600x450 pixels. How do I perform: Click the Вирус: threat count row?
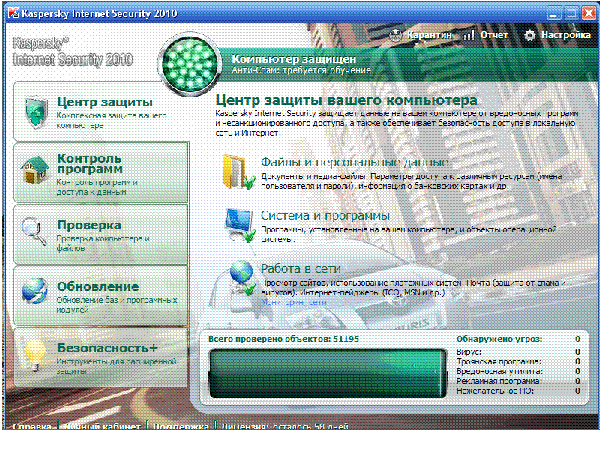pyautogui.click(x=518, y=352)
